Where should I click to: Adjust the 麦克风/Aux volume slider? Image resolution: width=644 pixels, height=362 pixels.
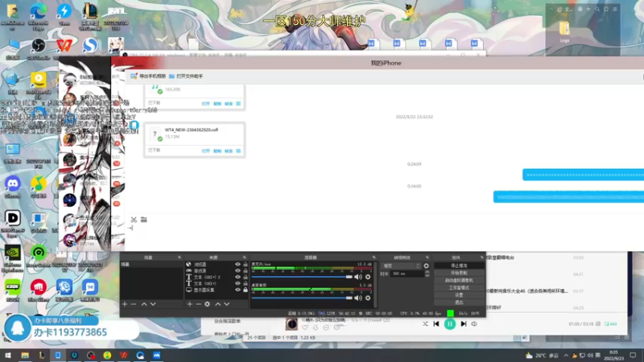(302, 277)
